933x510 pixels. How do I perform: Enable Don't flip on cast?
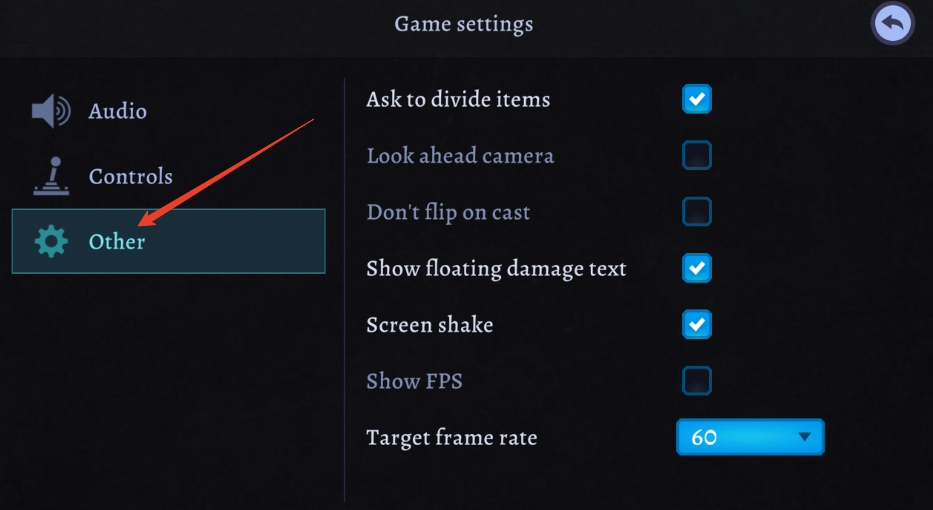(x=697, y=211)
